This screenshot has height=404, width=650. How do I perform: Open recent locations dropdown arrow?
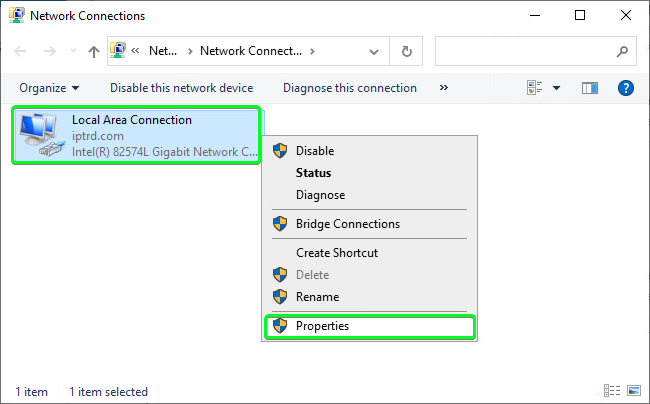(x=73, y=51)
